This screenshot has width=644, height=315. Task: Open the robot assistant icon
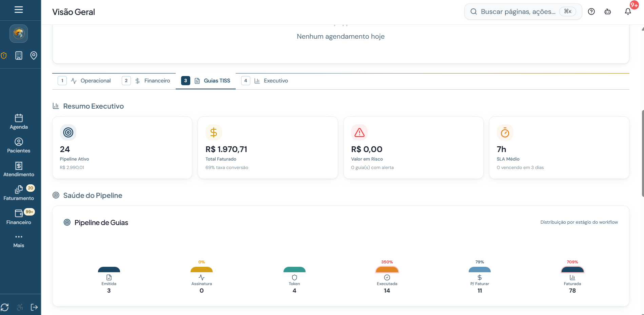(x=608, y=12)
